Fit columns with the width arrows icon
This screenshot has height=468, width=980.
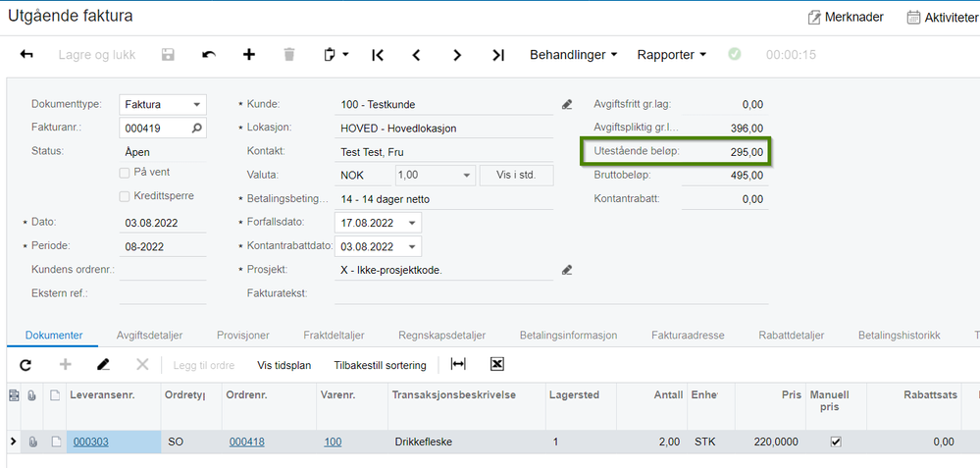tap(458, 364)
